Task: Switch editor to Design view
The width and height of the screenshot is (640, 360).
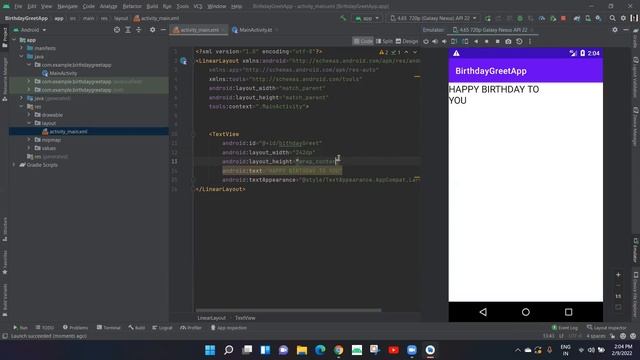Action: 407,41
